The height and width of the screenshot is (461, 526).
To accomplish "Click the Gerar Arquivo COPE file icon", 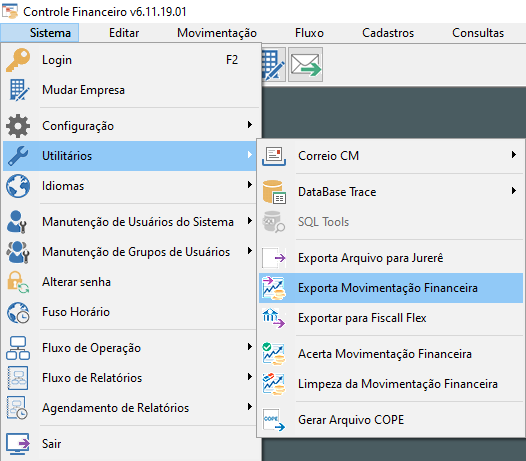I will [x=274, y=420].
